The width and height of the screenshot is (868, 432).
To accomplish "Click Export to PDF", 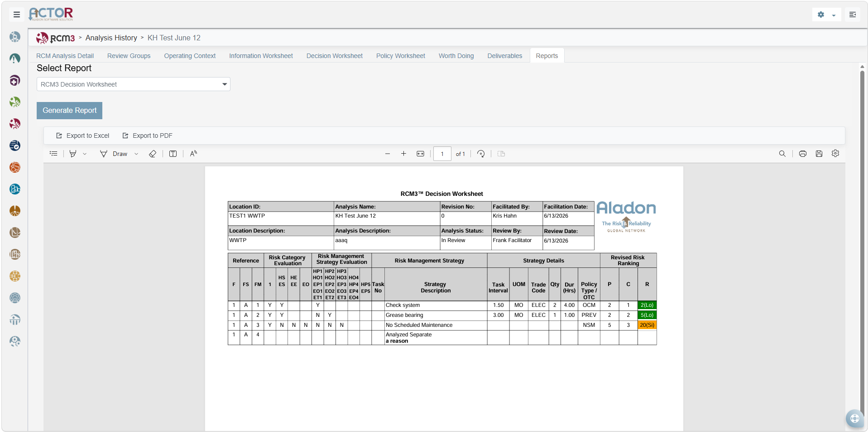I will tap(148, 136).
